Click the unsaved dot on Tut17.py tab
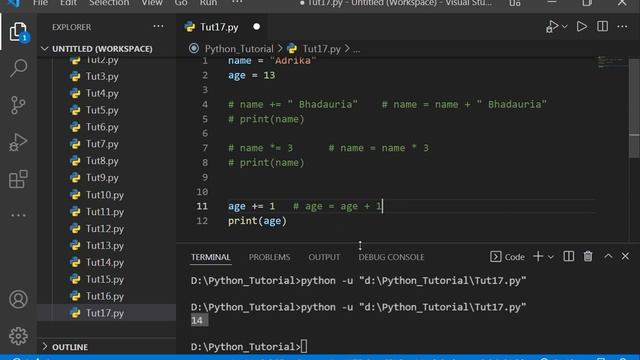The image size is (640, 360). (256, 27)
